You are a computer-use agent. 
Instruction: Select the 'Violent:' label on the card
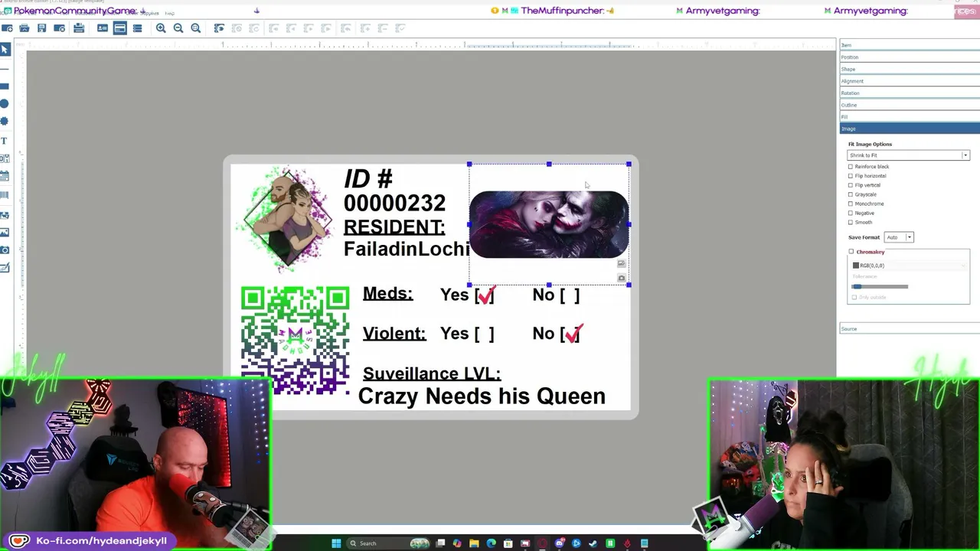[x=394, y=334]
